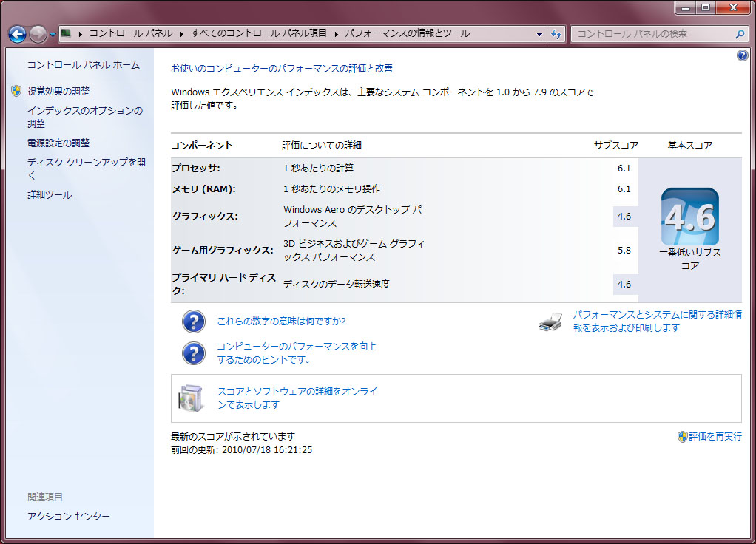
Task: Click the refresh icon beside the address bar
Action: pos(556,34)
